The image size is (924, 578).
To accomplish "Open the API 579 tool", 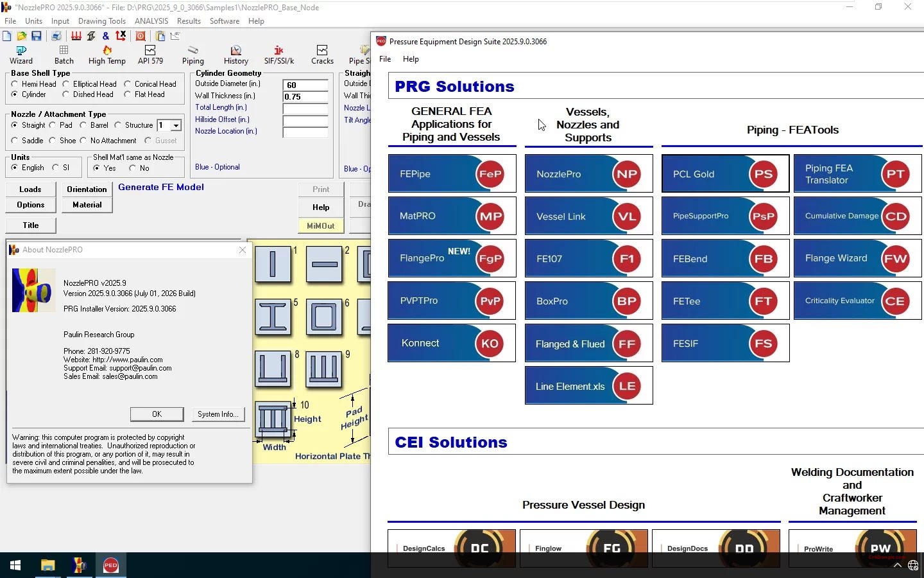I will tap(150, 55).
